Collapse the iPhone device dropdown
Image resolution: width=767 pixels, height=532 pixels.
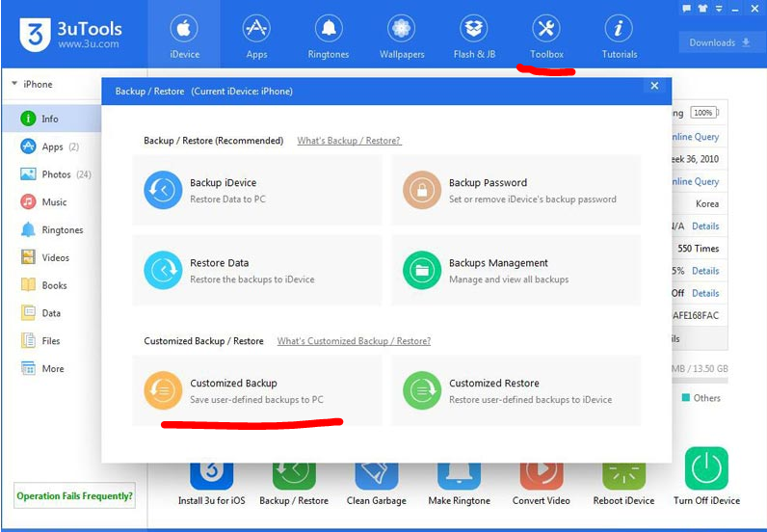pos(14,84)
